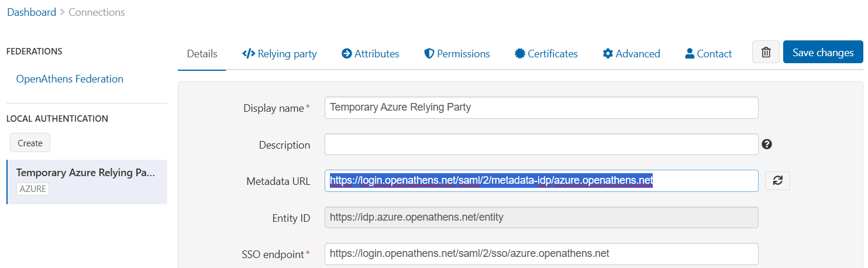Switch to the Contact tab
868x268 pixels.
pyautogui.click(x=708, y=54)
